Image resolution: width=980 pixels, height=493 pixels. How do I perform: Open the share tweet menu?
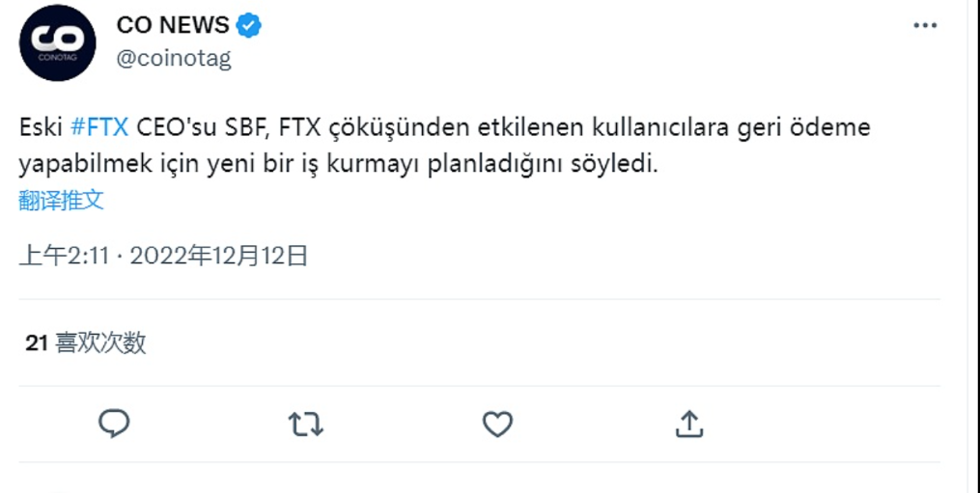coord(688,424)
